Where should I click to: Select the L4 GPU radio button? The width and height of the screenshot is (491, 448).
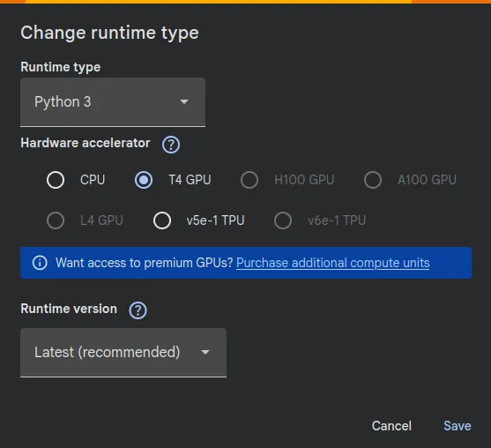(x=56, y=220)
